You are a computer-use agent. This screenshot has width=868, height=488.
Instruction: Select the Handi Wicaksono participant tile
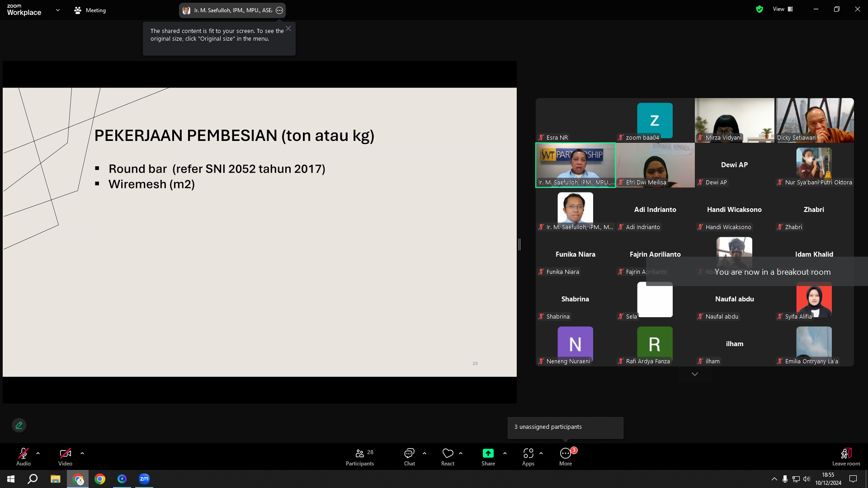tap(735, 210)
